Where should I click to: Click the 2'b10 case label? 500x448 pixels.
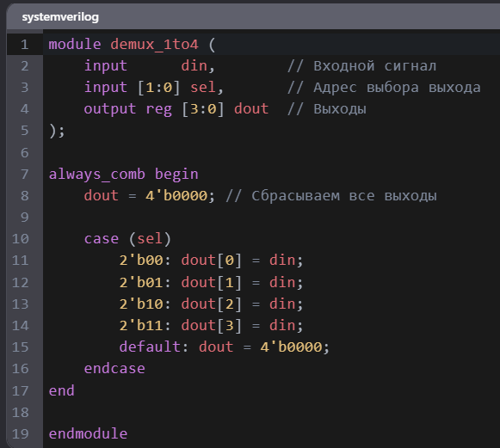(x=141, y=304)
